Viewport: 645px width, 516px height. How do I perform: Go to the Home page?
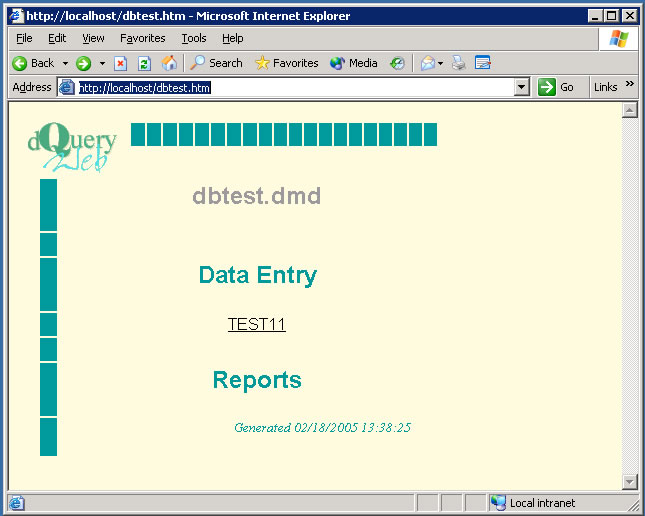(x=169, y=63)
